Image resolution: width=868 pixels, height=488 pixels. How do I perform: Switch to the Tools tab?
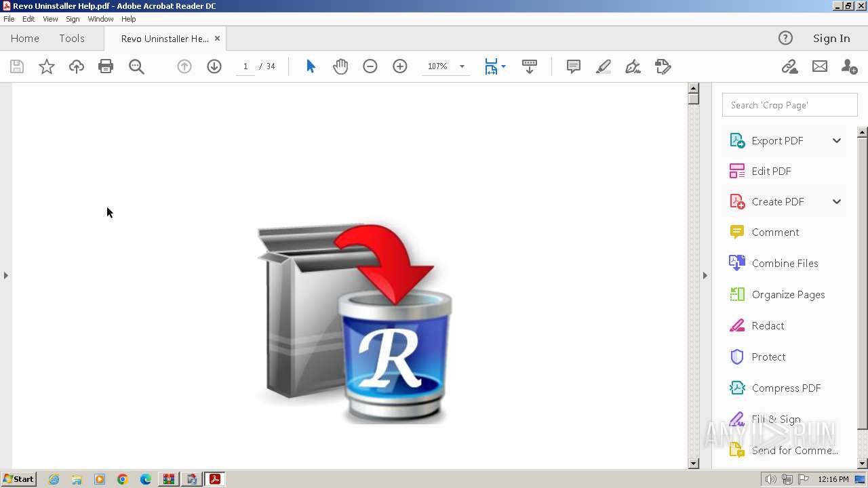click(72, 39)
